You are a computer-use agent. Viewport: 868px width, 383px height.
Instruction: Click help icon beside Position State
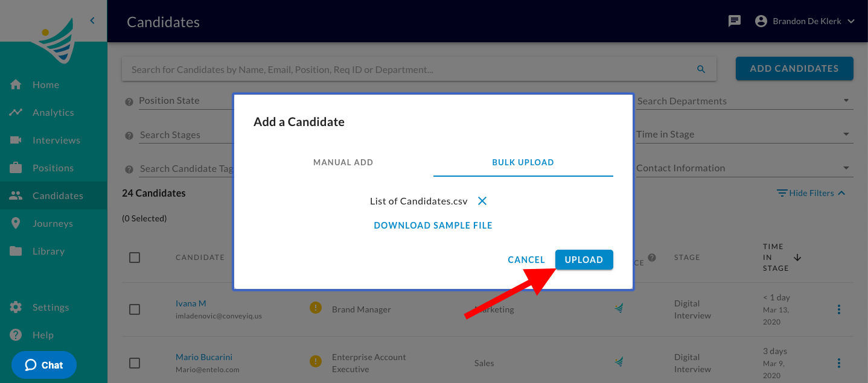tap(129, 102)
